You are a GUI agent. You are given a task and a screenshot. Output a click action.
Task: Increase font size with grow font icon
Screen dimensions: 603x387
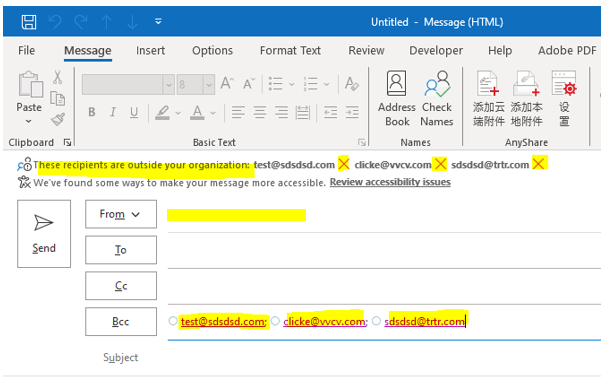[x=227, y=83]
